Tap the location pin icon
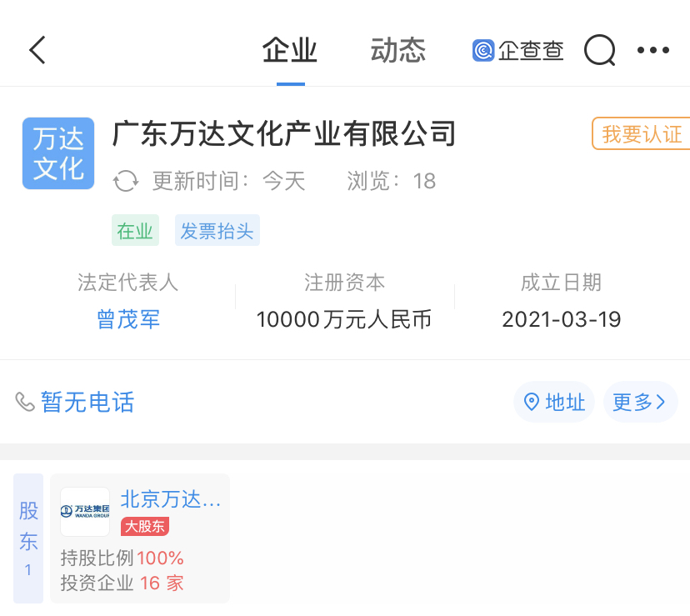Screen dimensions: 690x616 [532, 402]
